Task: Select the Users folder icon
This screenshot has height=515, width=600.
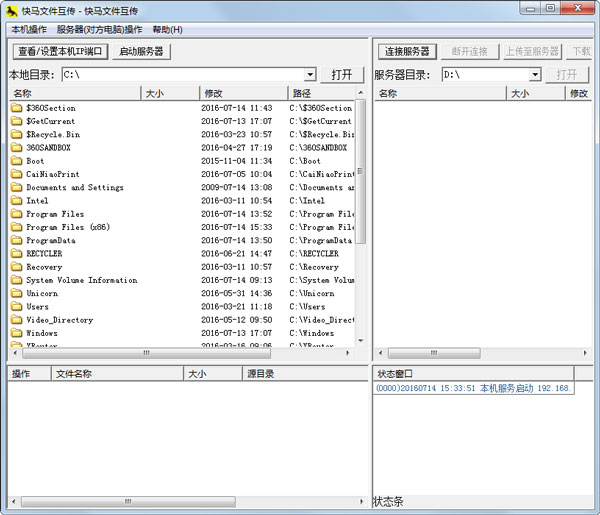Action: tap(16, 307)
